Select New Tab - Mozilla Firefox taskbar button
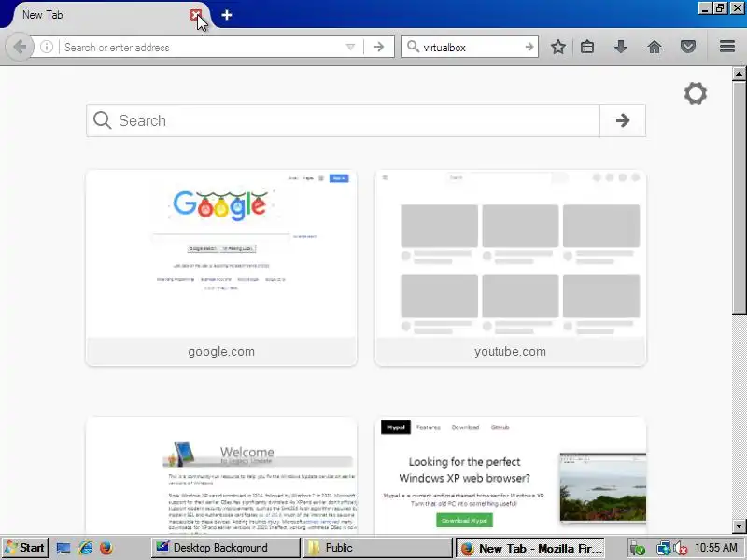This screenshot has width=747, height=560. 530,548
